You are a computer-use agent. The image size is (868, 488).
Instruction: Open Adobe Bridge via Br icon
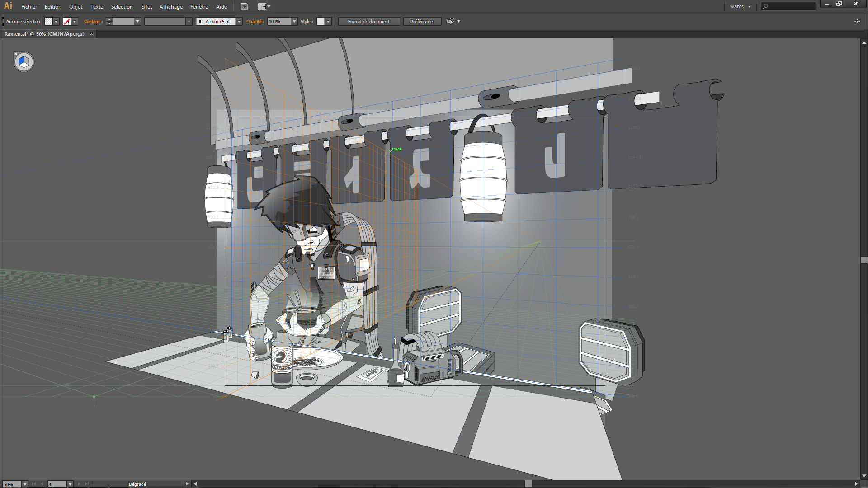(244, 7)
